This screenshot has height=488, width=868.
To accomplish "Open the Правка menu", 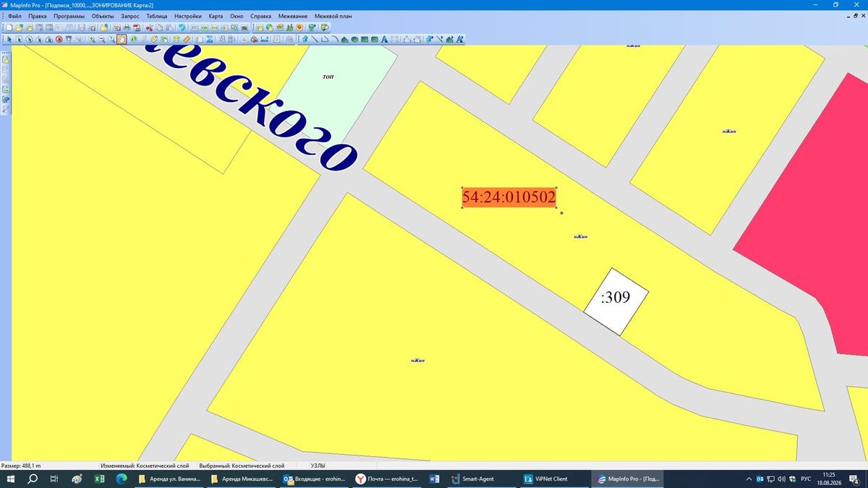I will click(x=38, y=16).
